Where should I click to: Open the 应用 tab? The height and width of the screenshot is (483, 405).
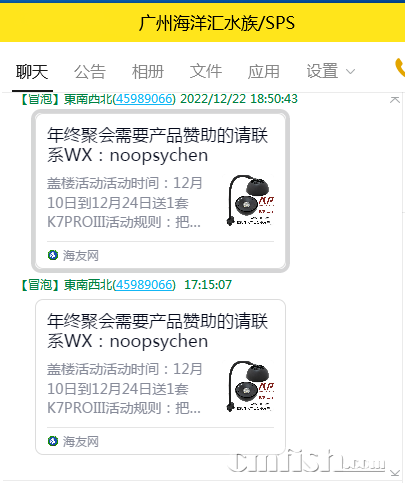[x=263, y=72]
